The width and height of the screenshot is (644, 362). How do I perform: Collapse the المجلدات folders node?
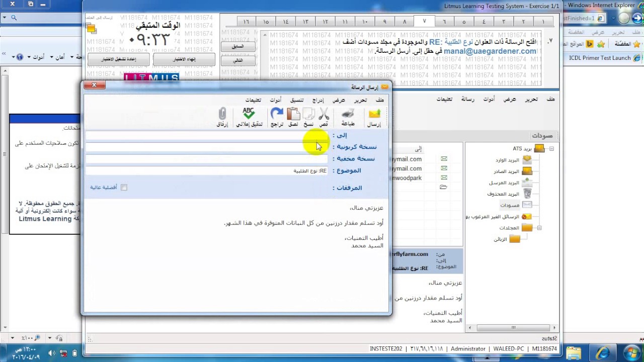539,228
